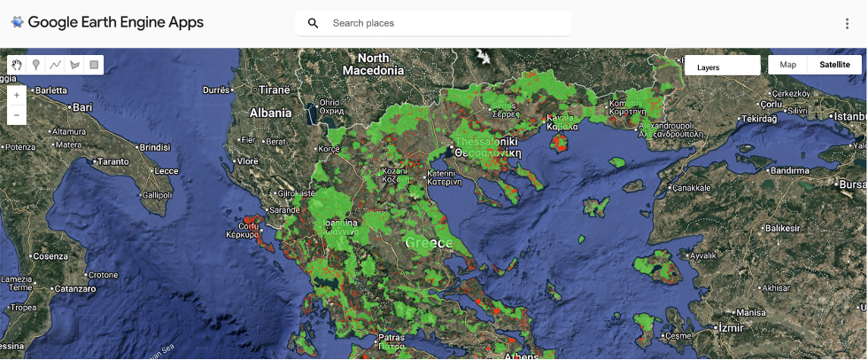The height and width of the screenshot is (360, 868).
Task: Select the draw rectangle tool
Action: [x=95, y=65]
